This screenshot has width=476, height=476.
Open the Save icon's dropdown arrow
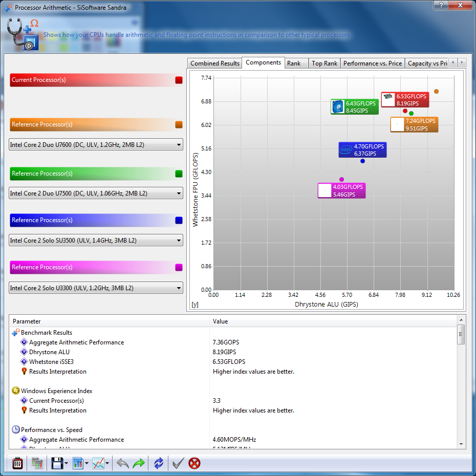66,464
